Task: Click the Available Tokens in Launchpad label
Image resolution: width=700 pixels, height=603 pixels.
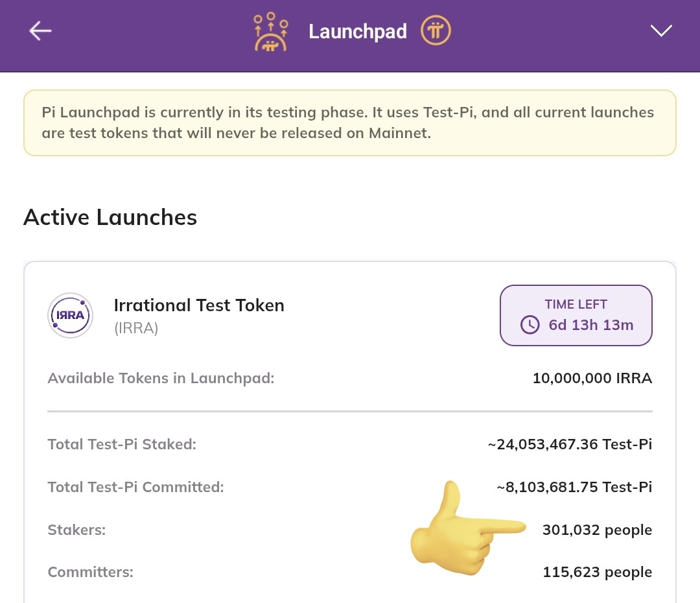Action: point(161,378)
